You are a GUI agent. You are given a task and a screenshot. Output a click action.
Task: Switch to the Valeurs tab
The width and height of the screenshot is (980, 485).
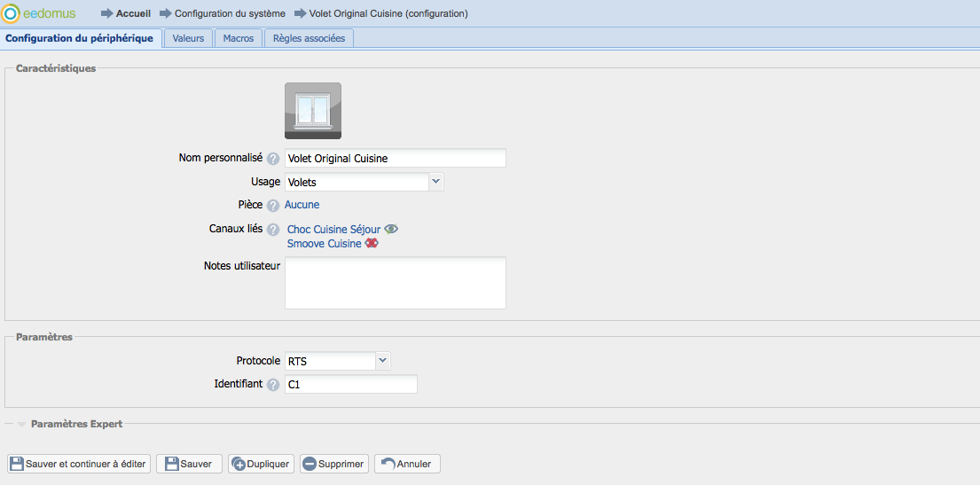(188, 38)
